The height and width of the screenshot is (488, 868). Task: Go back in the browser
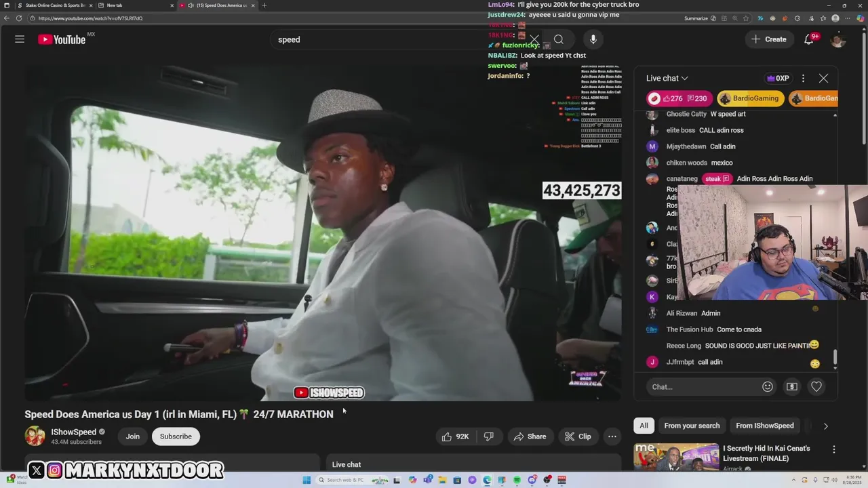7,18
